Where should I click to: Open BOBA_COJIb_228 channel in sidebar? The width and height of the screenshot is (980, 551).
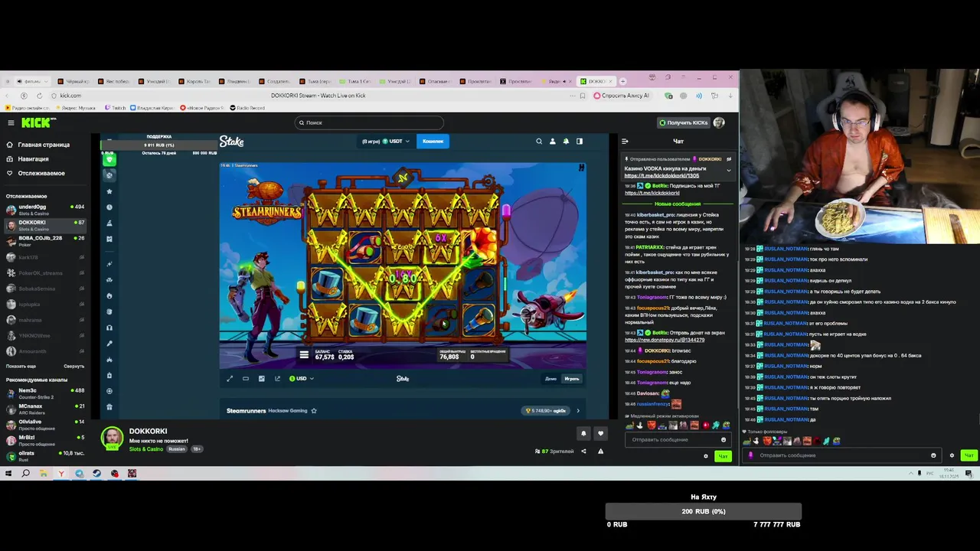(45, 240)
